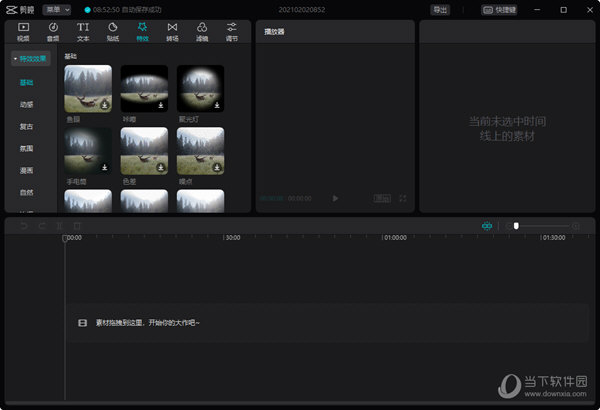This screenshot has width=600, height=410.
Task: Switch to the 文本 (Text) tab
Action: pyautogui.click(x=83, y=30)
